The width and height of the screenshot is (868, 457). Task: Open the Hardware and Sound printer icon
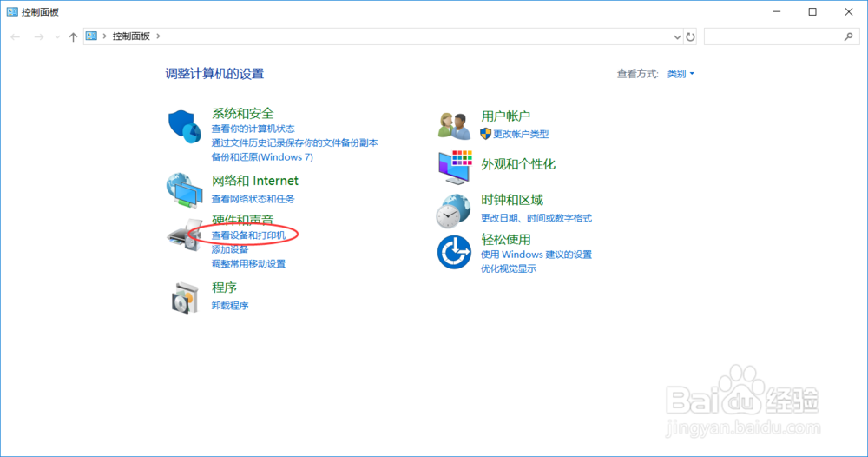[x=185, y=235]
